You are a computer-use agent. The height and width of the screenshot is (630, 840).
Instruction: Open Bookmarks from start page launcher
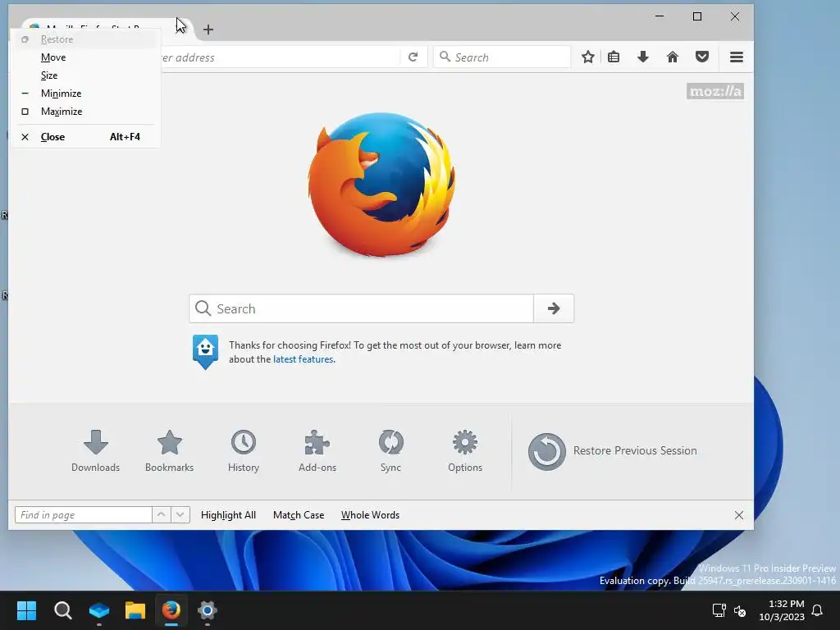(x=169, y=450)
